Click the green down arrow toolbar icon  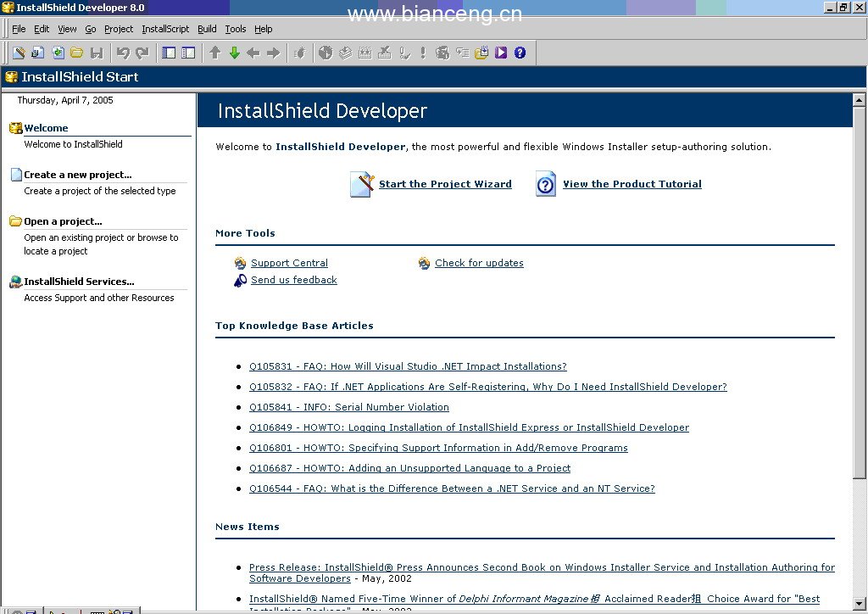point(234,53)
